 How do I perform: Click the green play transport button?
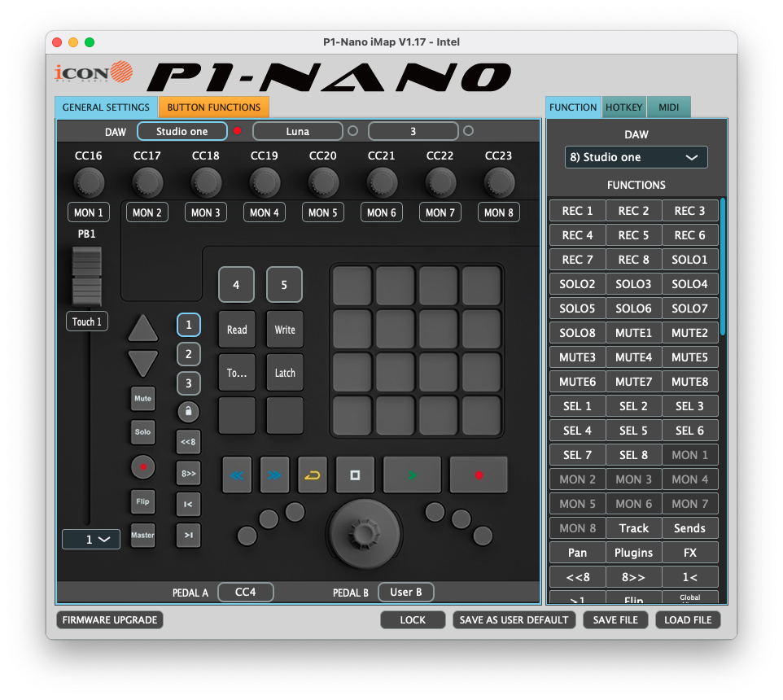tap(412, 475)
